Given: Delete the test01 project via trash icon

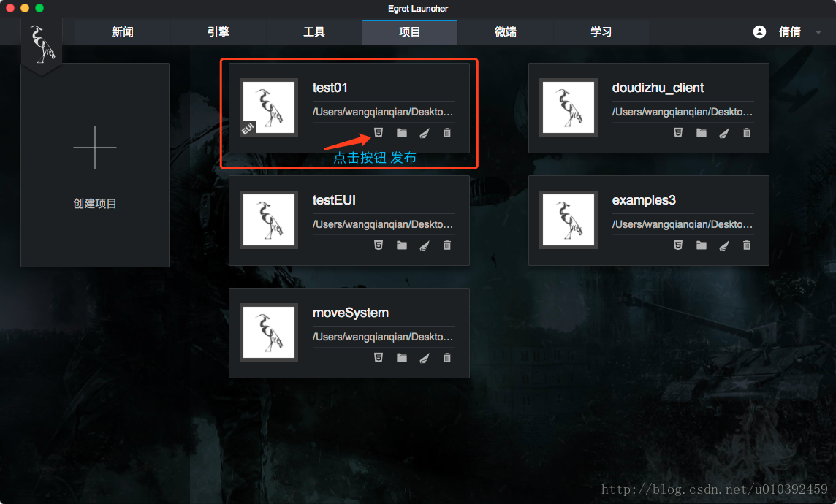Looking at the screenshot, I should click(x=447, y=133).
